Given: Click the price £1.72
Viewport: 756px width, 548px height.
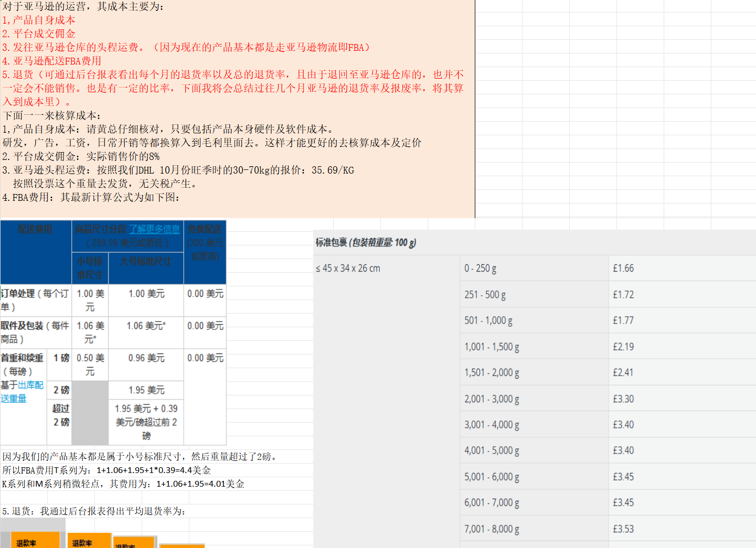Looking at the screenshot, I should click(x=623, y=295).
